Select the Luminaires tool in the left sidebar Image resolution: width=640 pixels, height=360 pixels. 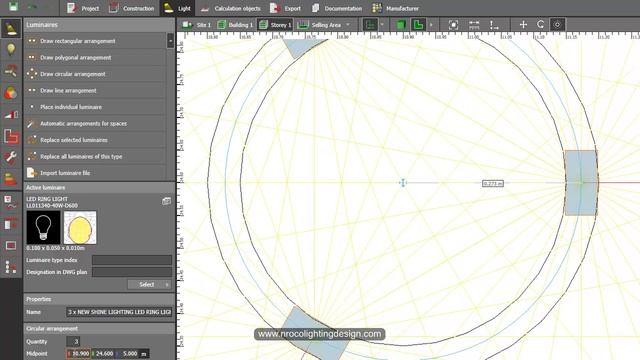[11, 29]
